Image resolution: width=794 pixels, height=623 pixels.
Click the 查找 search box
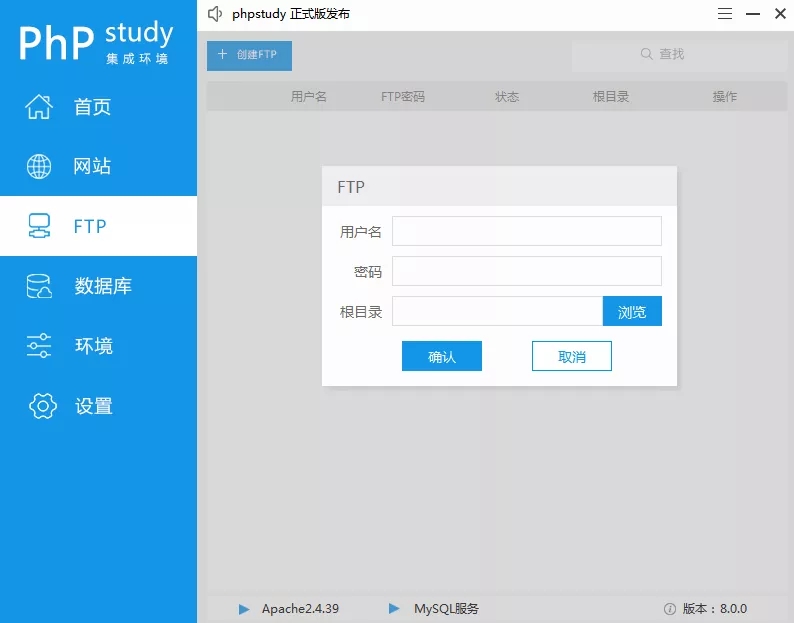tap(679, 55)
